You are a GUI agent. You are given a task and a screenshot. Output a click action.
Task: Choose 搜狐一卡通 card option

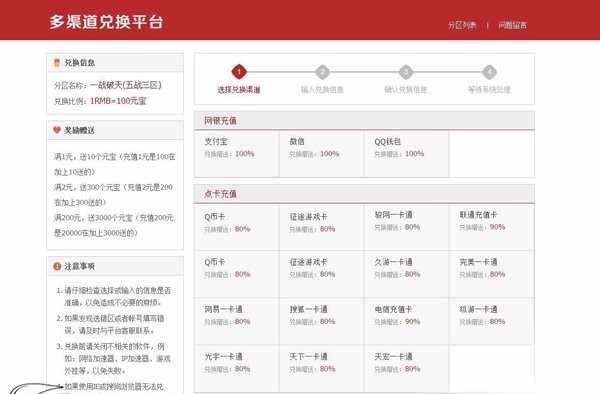point(322,321)
